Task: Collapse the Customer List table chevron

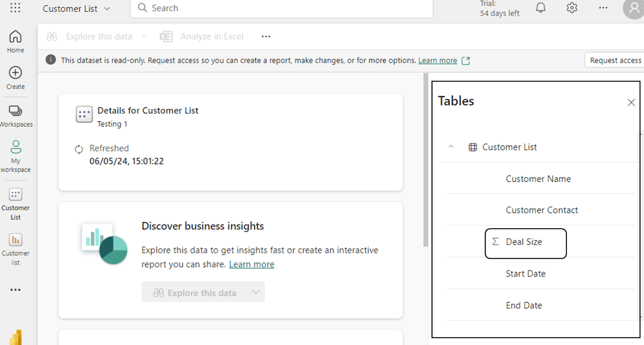Action: [451, 147]
